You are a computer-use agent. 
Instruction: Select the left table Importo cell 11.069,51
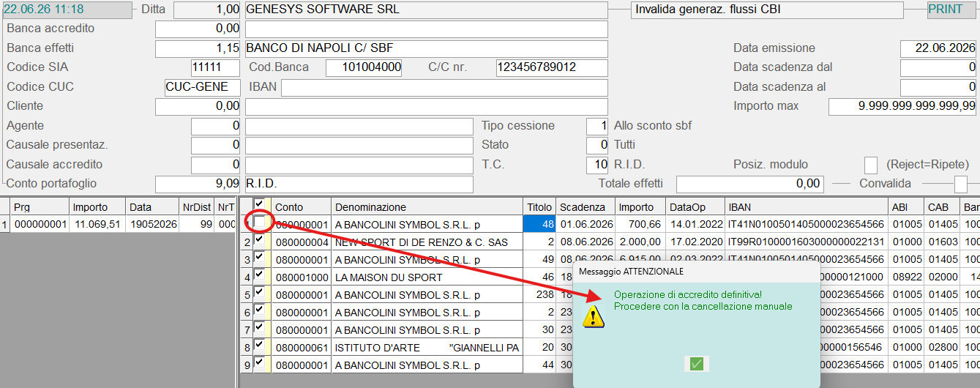pos(98,224)
